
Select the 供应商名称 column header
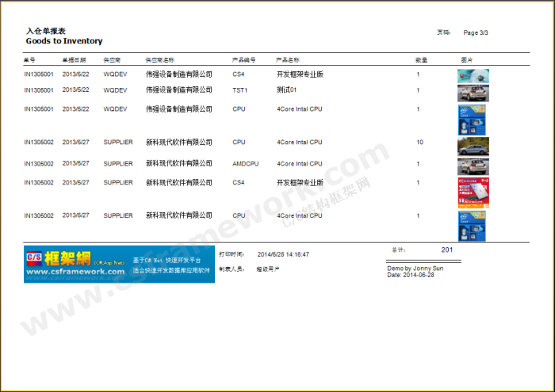pyautogui.click(x=159, y=60)
